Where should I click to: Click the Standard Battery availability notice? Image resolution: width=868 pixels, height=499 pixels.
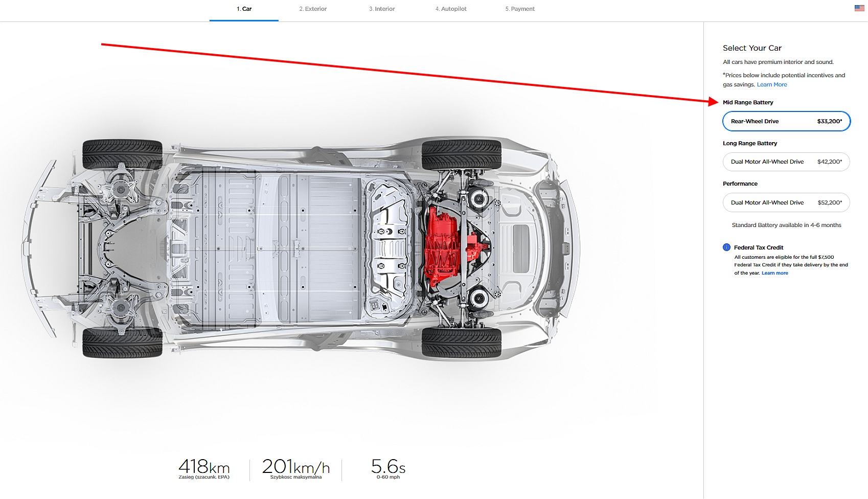pyautogui.click(x=786, y=225)
